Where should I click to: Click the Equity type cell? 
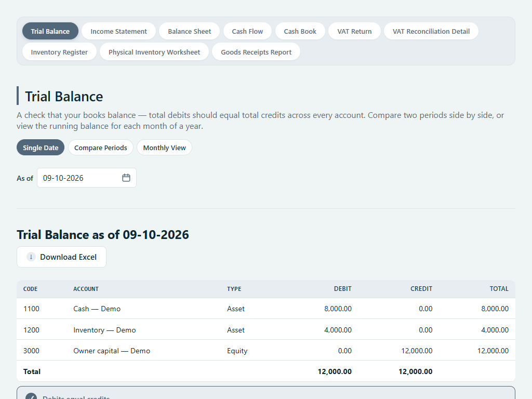coord(237,351)
